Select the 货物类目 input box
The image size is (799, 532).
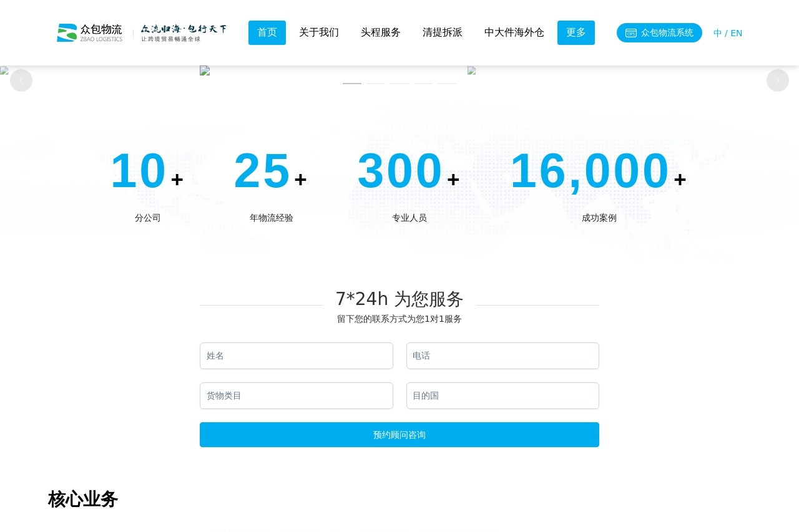coord(297,395)
